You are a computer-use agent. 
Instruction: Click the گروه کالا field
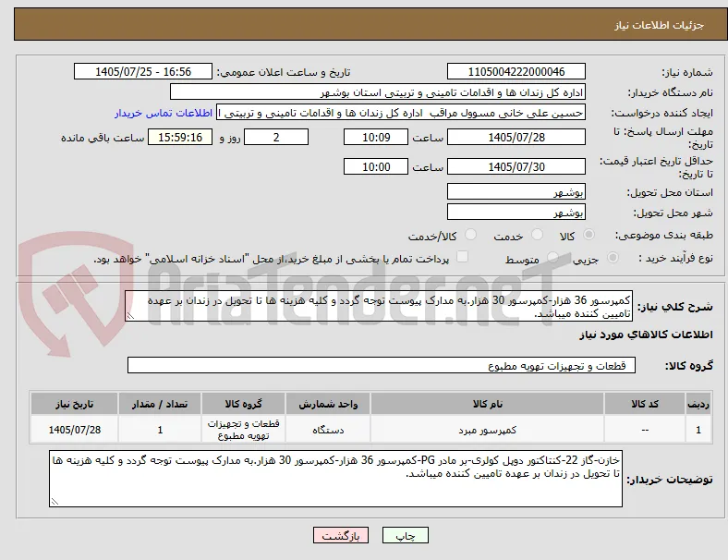382,365
